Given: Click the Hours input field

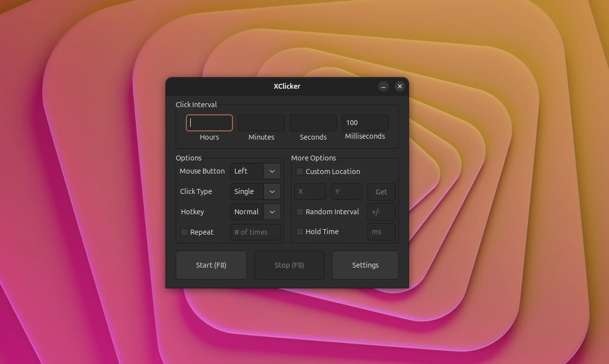Looking at the screenshot, I should [209, 123].
